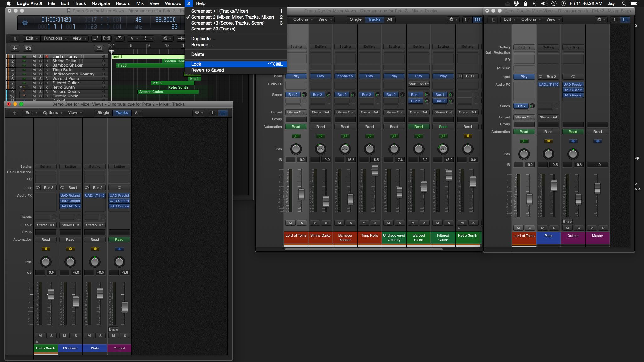Click Duplicate screenset button
Viewport: 644px width, 362px height.
tap(203, 38)
